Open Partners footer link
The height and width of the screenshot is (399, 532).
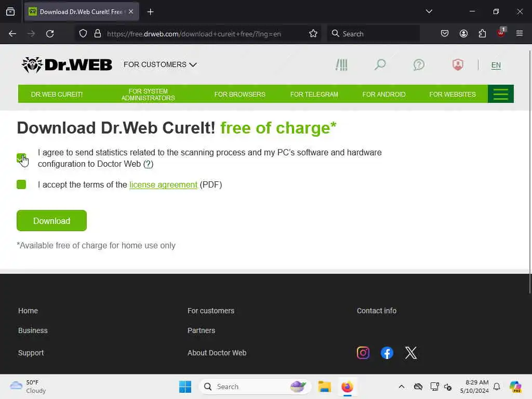[201, 330]
